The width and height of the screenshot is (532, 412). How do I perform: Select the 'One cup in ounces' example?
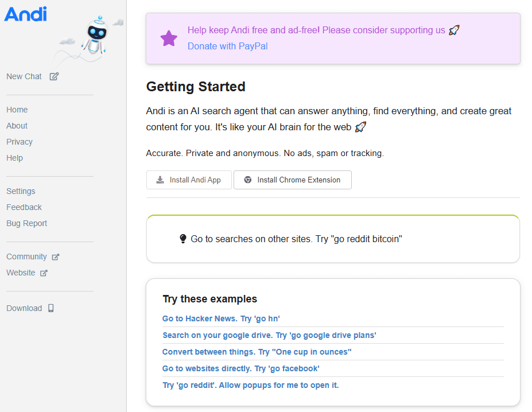click(x=257, y=352)
